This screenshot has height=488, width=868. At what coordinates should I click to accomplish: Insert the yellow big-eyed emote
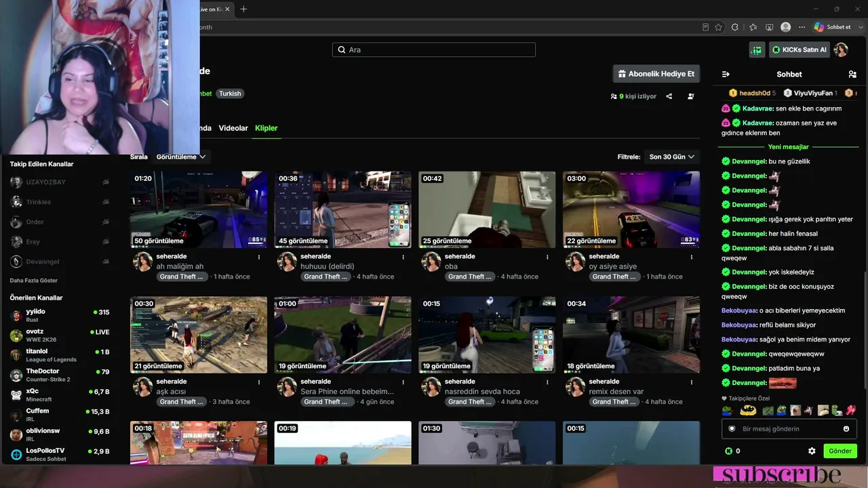pos(749,410)
